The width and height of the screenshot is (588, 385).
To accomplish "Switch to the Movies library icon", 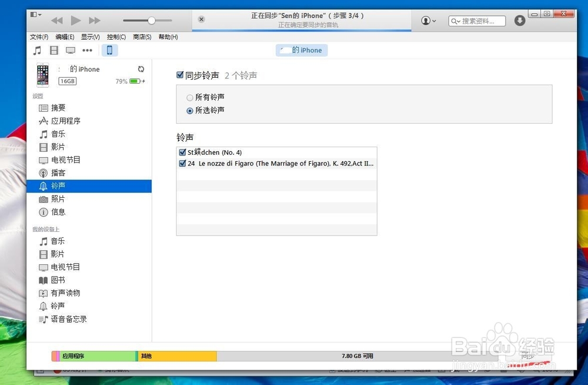I will pyautogui.click(x=54, y=50).
